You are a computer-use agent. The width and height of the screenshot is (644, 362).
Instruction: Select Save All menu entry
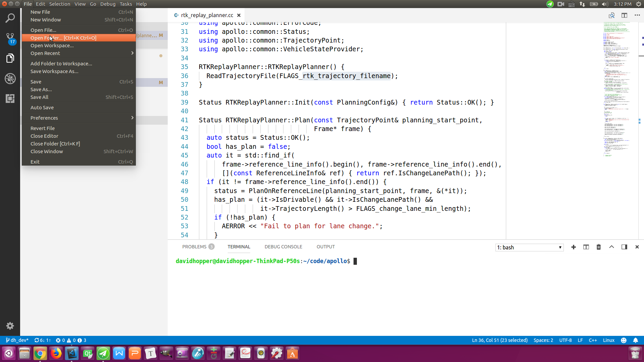coord(79,97)
